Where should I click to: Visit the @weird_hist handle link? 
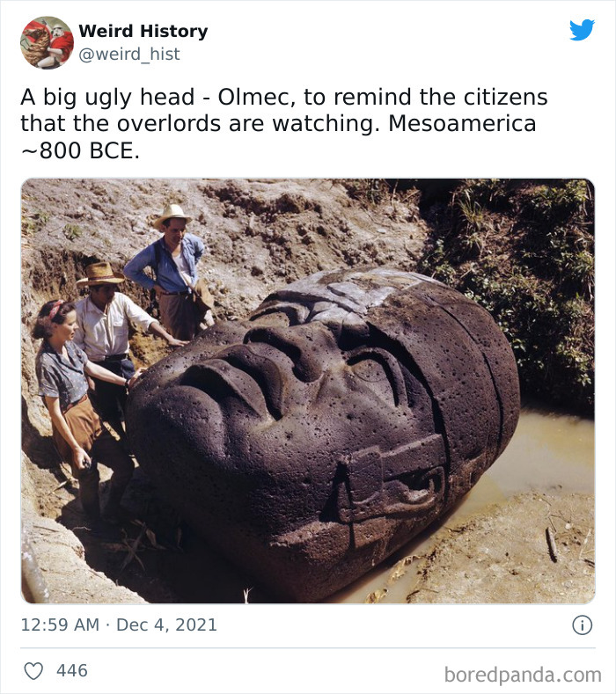coord(129,54)
